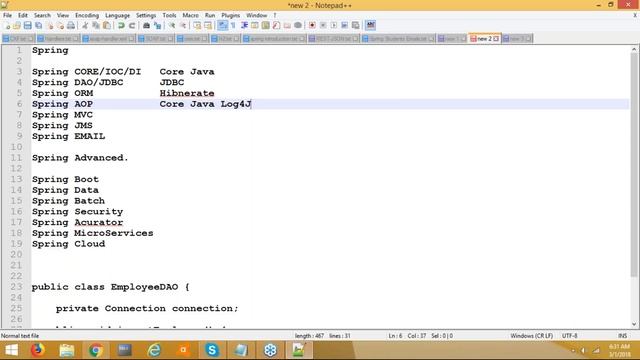Open the Run menu
This screenshot has height=360, width=640.
click(x=210, y=15)
